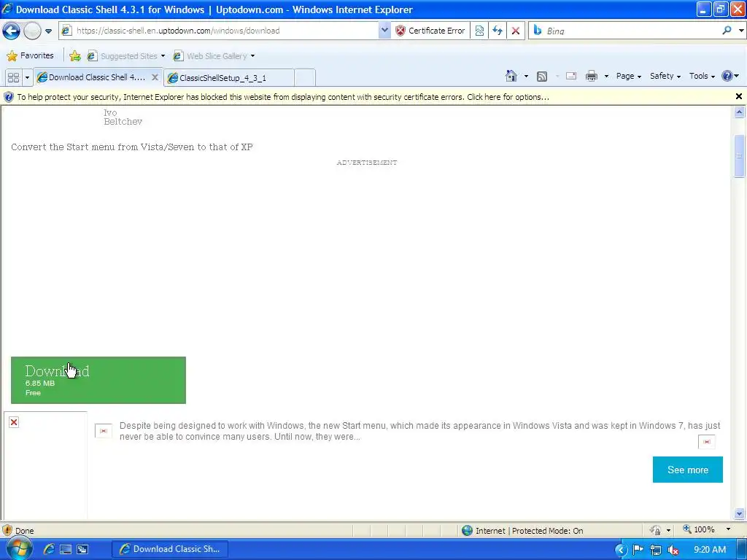Click the muted volume tray icon

pyautogui.click(x=673, y=551)
